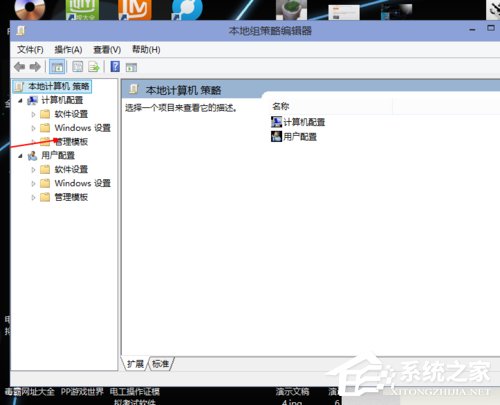
Task: Open the disc-shaped desktop icon
Action: tap(30, 9)
